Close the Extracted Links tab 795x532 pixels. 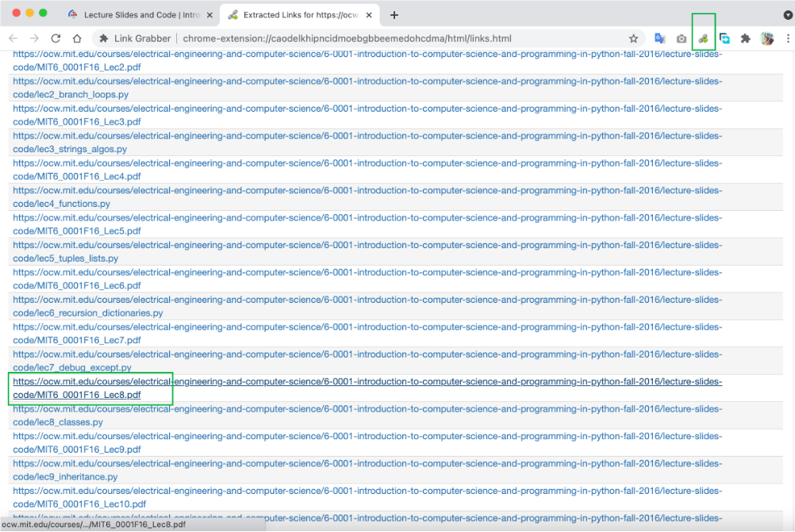pyautogui.click(x=369, y=15)
